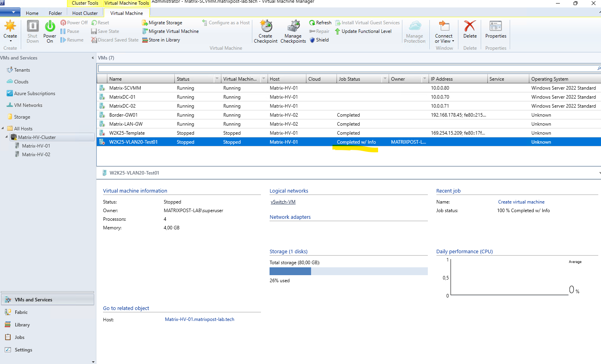Screen dimensions: 601x364
Task: Select the Matrix-SCVMM row
Action: pyautogui.click(x=349, y=88)
